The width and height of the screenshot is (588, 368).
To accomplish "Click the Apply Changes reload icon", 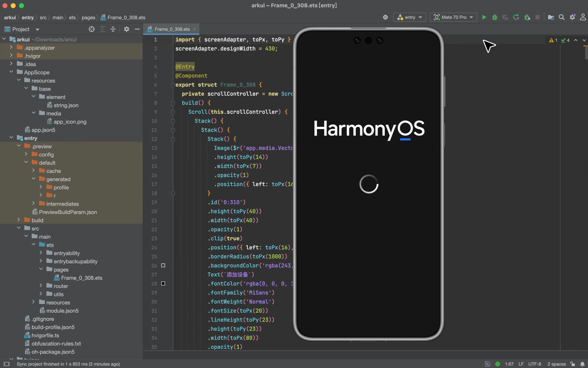I will [x=516, y=17].
